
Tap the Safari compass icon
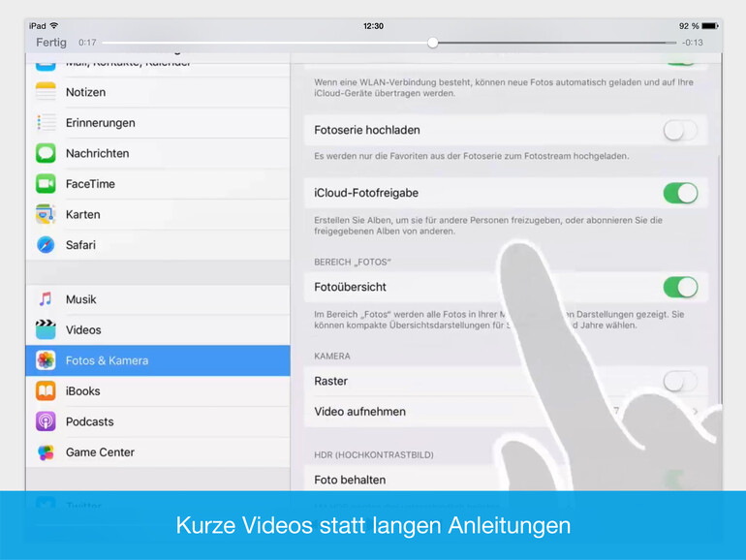point(46,244)
